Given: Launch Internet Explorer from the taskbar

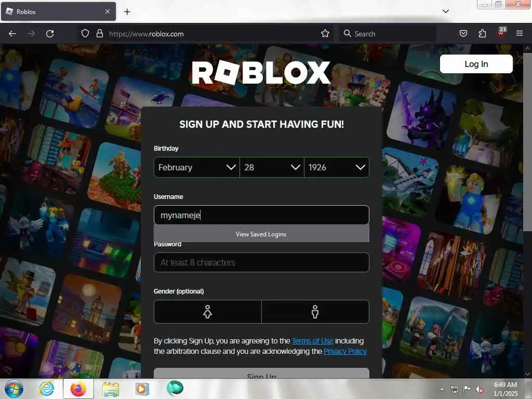Looking at the screenshot, I should (x=46, y=389).
